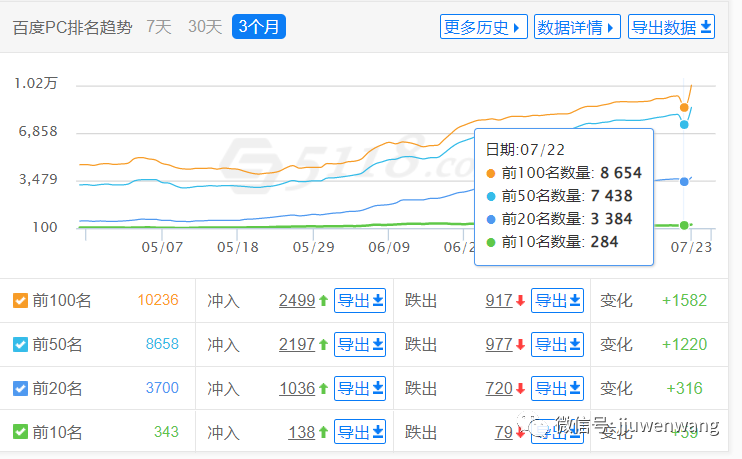Click the 06/09 x-axis date label
The image size is (742, 459).
tap(389, 247)
